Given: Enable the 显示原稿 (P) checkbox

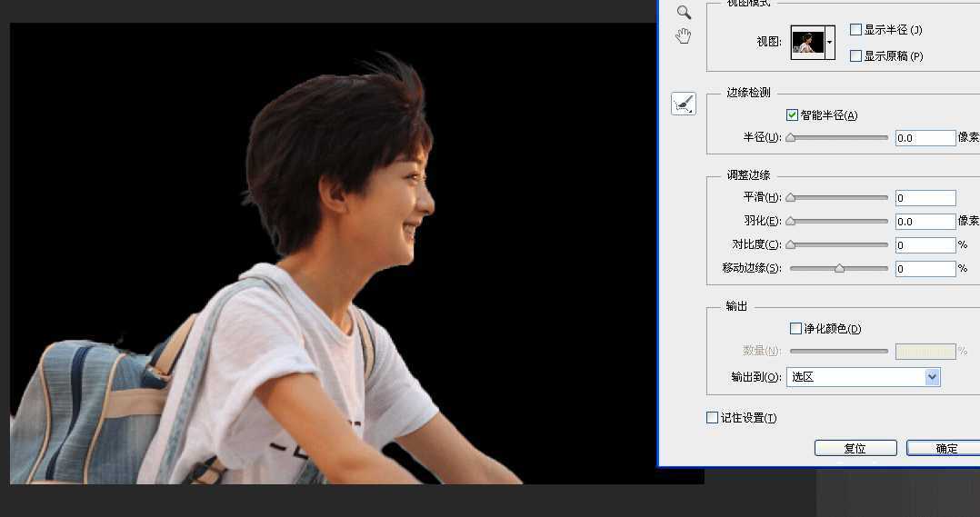Looking at the screenshot, I should click(x=855, y=55).
